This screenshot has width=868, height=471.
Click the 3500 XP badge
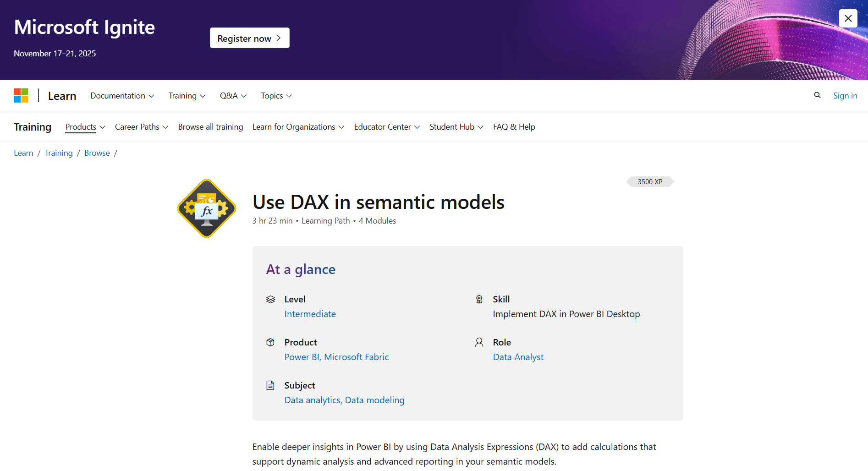[650, 182]
